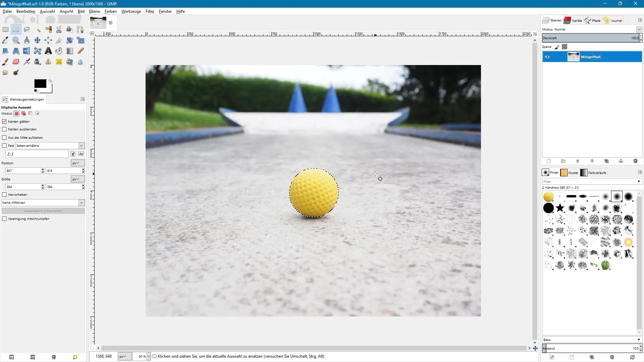Enable Aus der Mitte aufziehen checkbox
The height and width of the screenshot is (362, 644).
[x=4, y=137]
